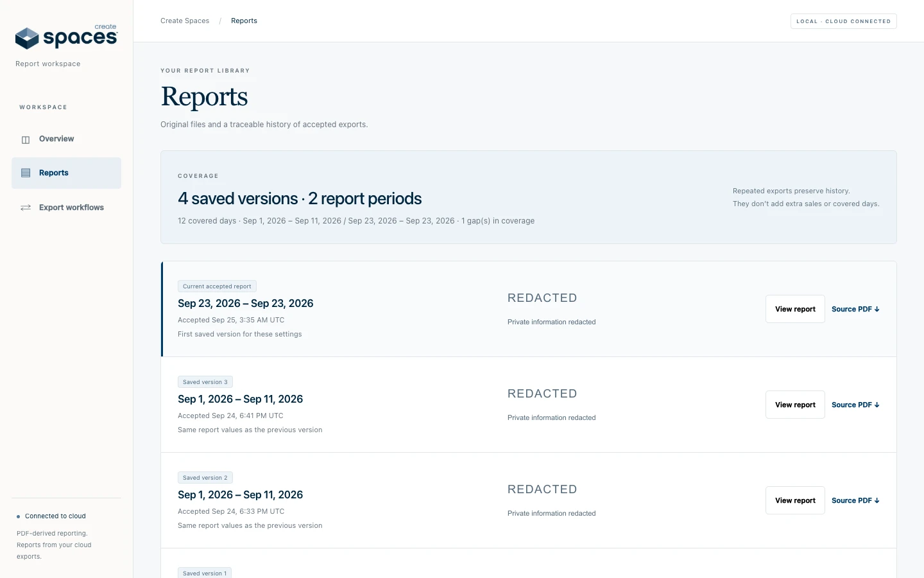Select the Reports sidebar item

66,173
